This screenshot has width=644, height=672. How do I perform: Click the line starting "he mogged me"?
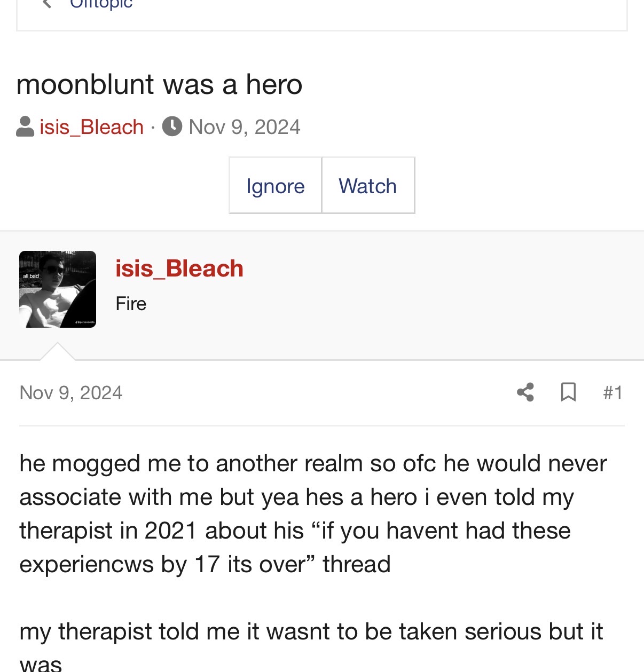coord(313,463)
